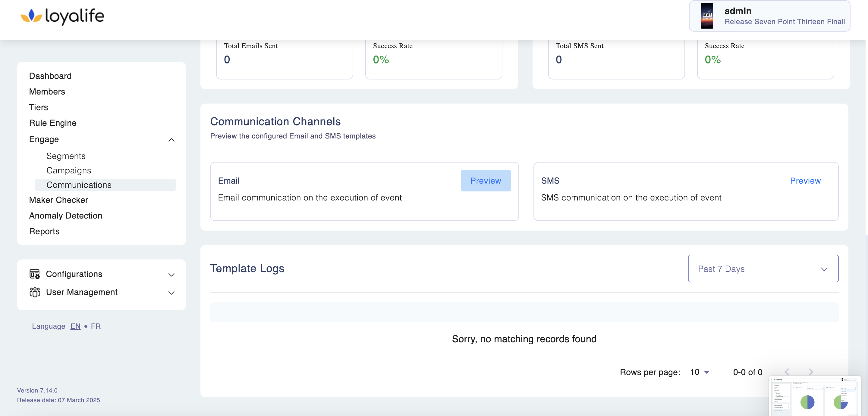Click the admin profile avatar image
Image resolution: width=868 pixels, height=416 pixels.
[707, 16]
